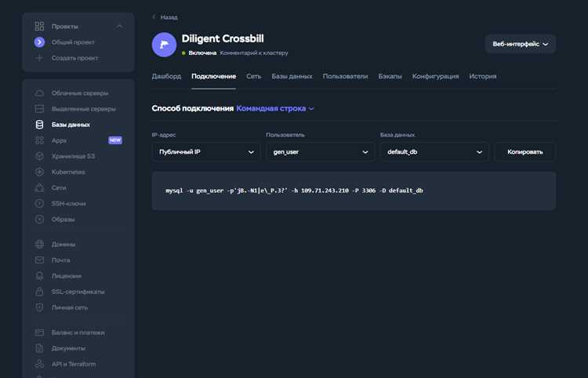Click the dolphin cluster avatar icon
Viewport: 588px width, 378px height.
click(x=165, y=45)
